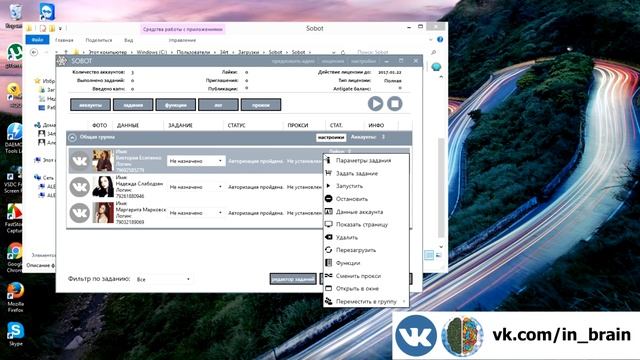Open Функции from the context menu
The width and height of the screenshot is (640, 360).
366,263
